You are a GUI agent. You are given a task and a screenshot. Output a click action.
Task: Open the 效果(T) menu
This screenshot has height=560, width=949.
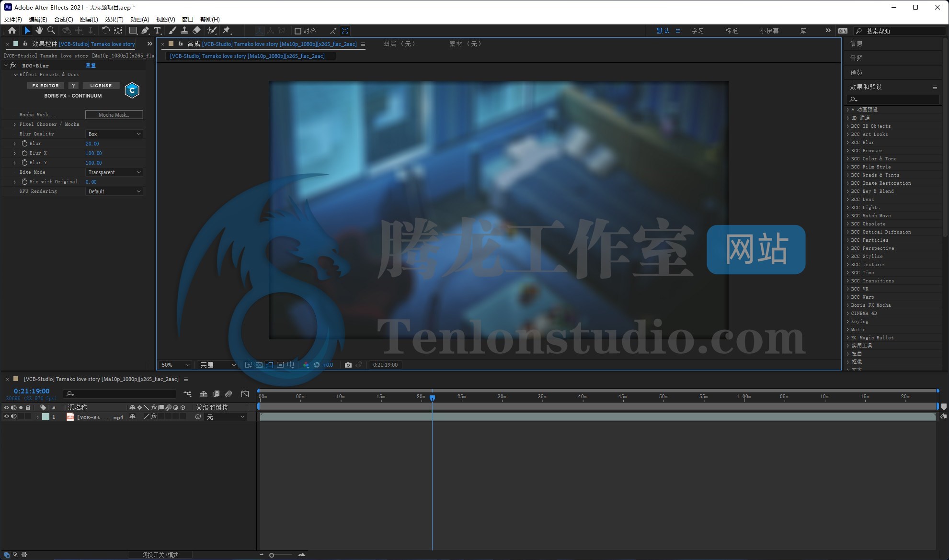(114, 19)
